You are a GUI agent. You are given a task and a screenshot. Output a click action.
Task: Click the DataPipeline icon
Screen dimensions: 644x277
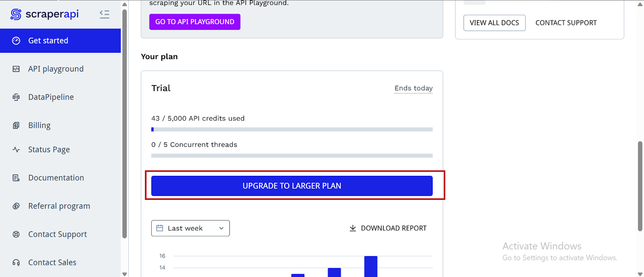pos(16,97)
